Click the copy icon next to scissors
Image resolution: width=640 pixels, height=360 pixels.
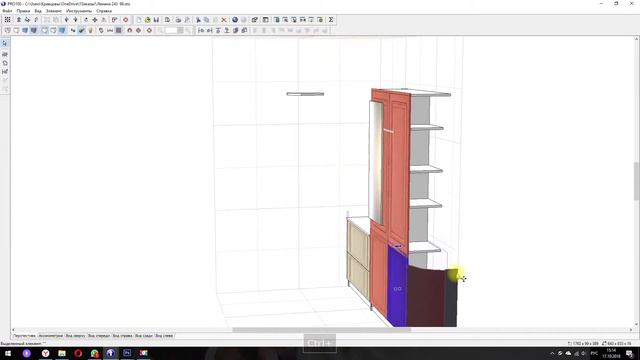pyautogui.click(x=207, y=20)
